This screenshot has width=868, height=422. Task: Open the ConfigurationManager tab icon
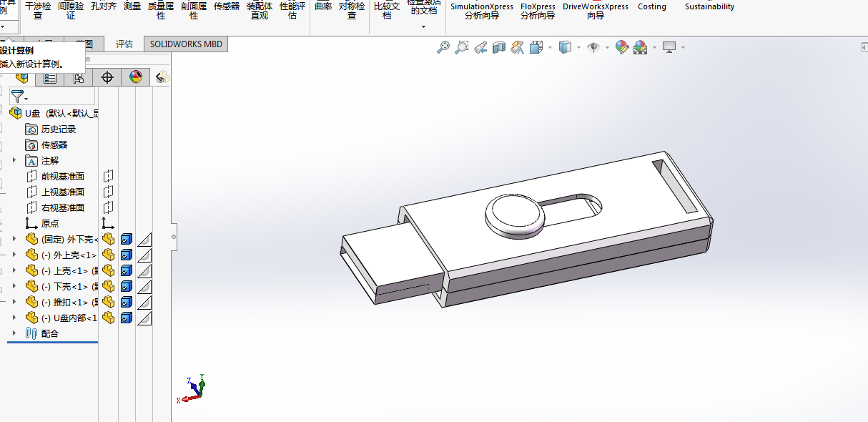click(79, 77)
